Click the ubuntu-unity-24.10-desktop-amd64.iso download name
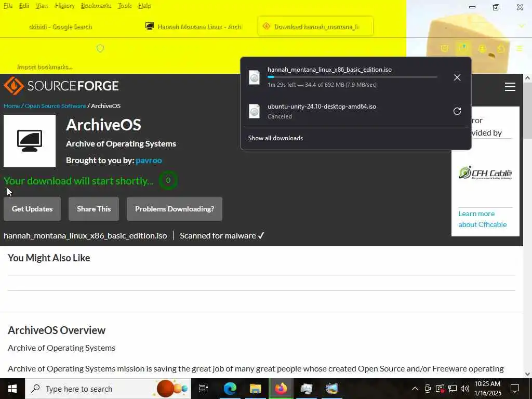This screenshot has width=532, height=399. pos(322,107)
